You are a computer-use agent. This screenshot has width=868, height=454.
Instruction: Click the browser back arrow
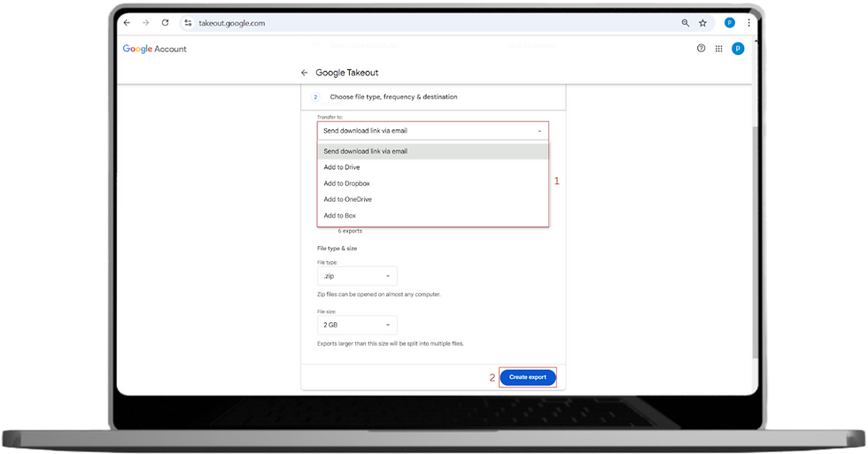coord(127,23)
